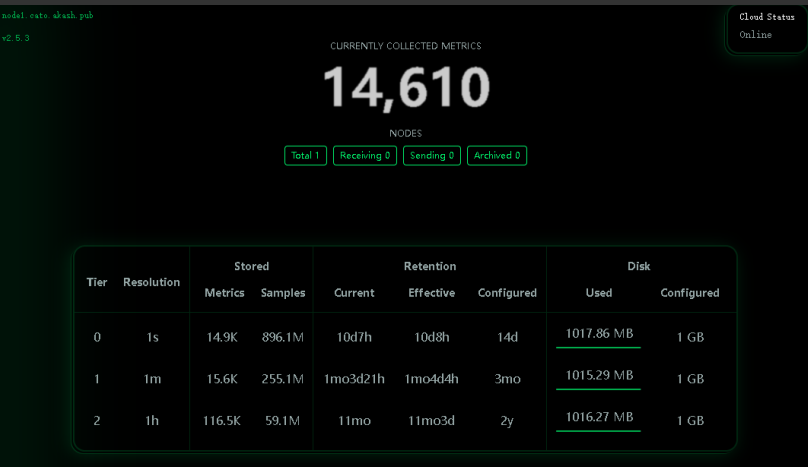Select the 1s resolution cell
The image size is (808, 467).
[x=152, y=338]
